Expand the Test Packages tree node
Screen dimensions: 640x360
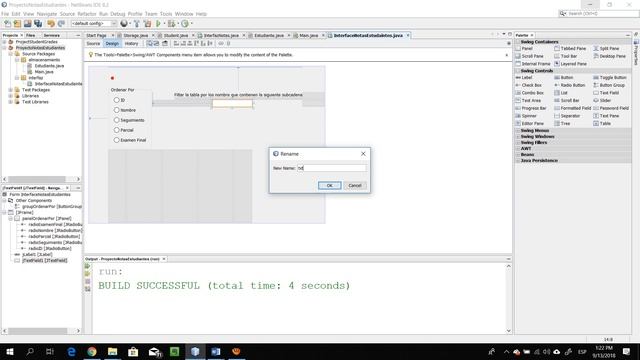coord(10,90)
